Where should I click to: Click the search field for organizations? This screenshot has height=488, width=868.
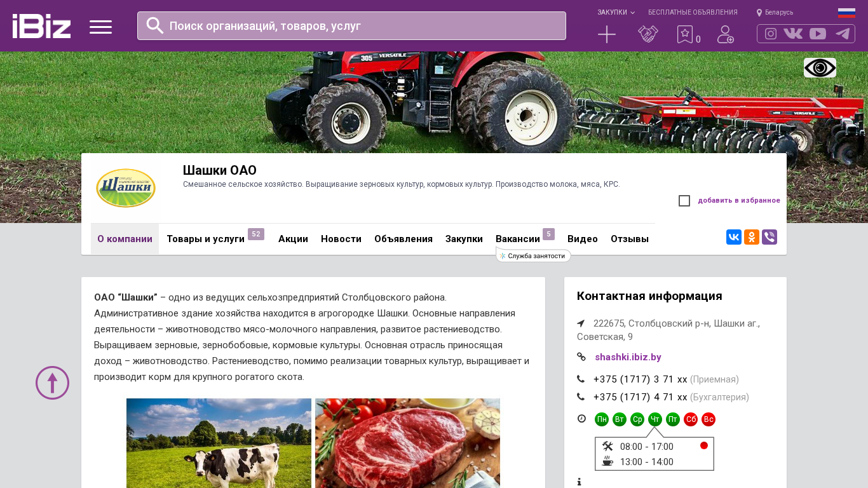pyautogui.click(x=351, y=25)
